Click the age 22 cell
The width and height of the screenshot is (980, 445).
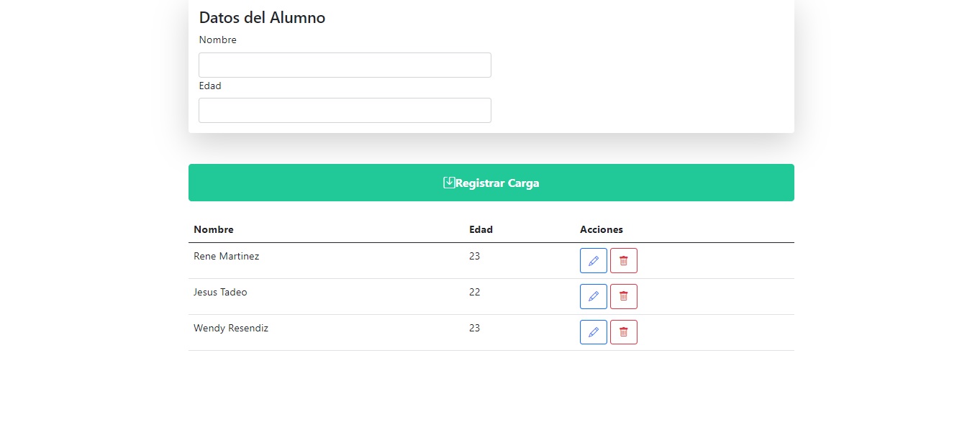coord(474,293)
